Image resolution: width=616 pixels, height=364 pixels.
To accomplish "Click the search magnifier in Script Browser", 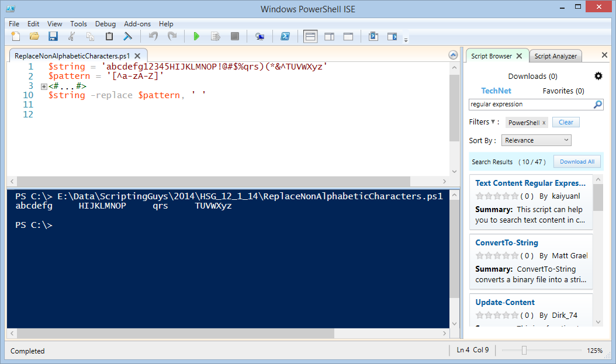I will 597,105.
